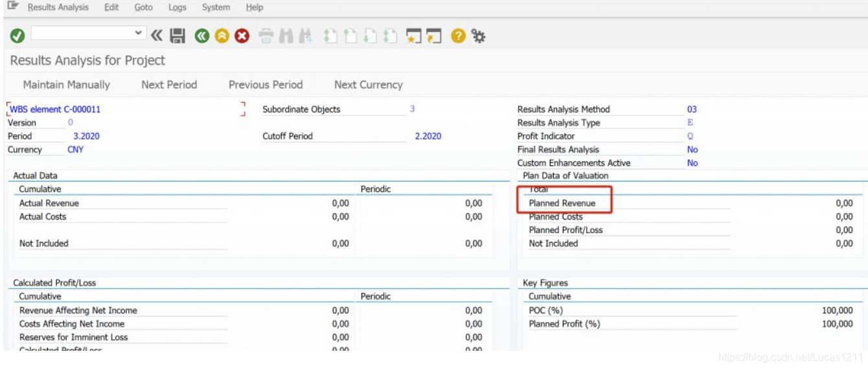Click the yellow Exit icon
Viewport: 868px width, 369px height.
click(x=222, y=36)
